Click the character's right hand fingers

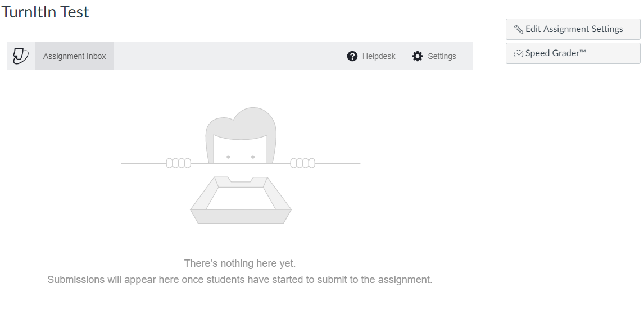303,163
